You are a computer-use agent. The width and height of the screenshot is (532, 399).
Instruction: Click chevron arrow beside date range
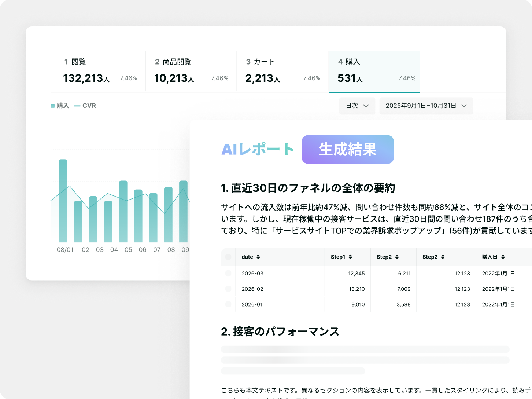pos(464,106)
